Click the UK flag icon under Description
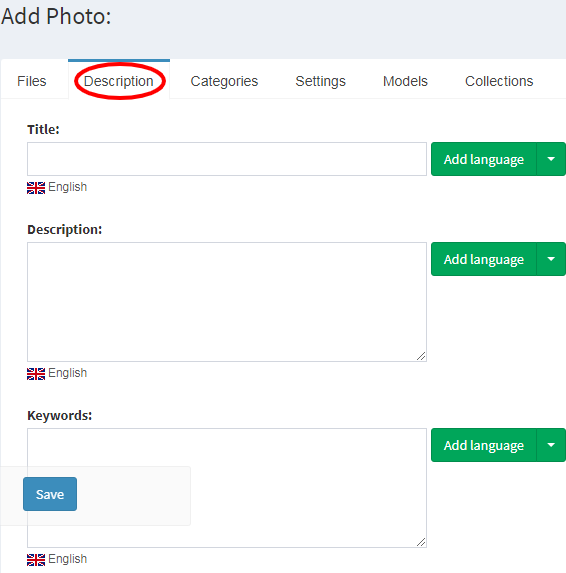 click(x=36, y=373)
